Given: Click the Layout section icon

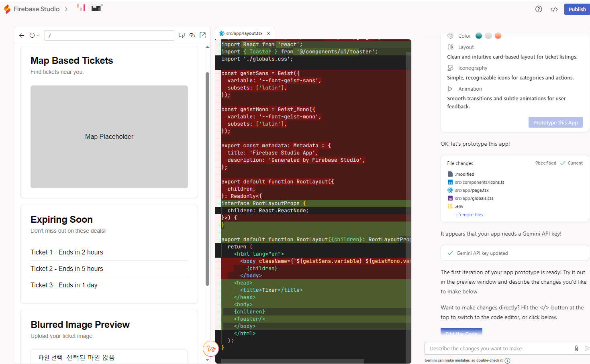Looking at the screenshot, I should click(x=450, y=47).
